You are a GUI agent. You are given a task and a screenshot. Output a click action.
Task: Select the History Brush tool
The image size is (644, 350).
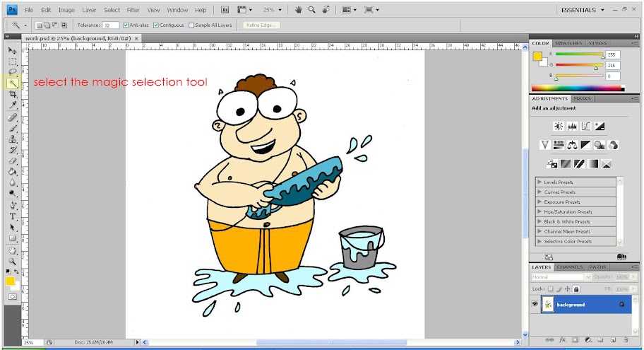pos(12,150)
